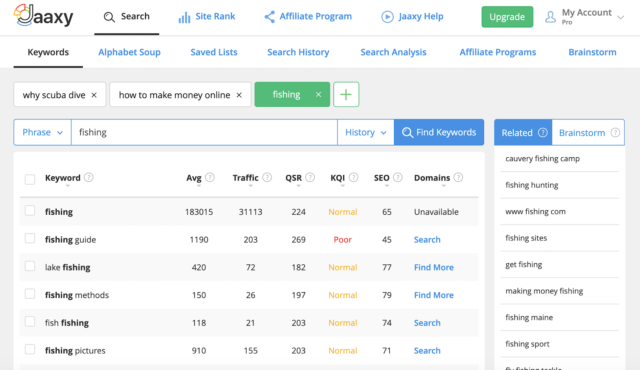Click the Find Keywords button
Image resolution: width=640 pixels, height=370 pixels.
tap(439, 132)
